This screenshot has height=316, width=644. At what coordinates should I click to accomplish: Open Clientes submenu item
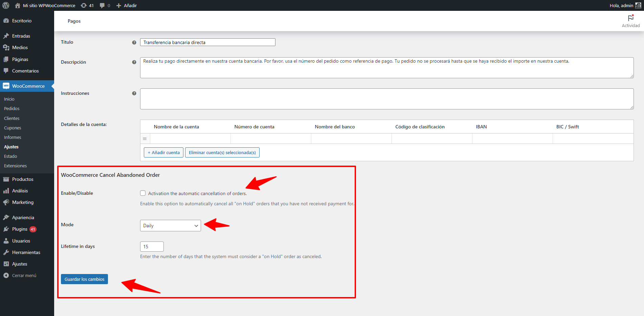click(x=12, y=118)
